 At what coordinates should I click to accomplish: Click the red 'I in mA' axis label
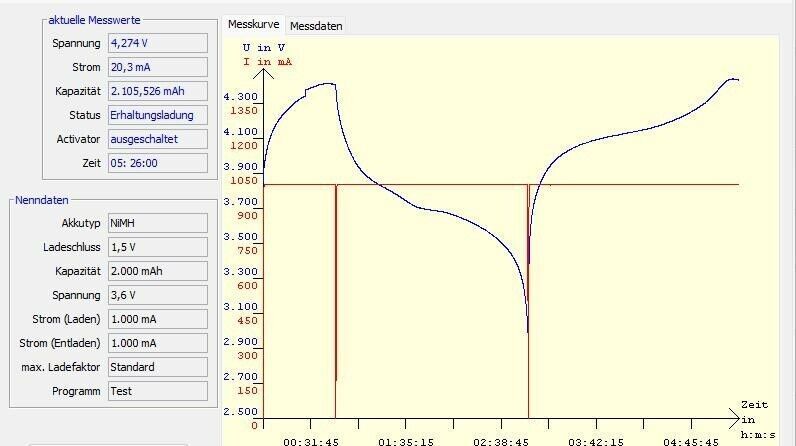point(267,61)
